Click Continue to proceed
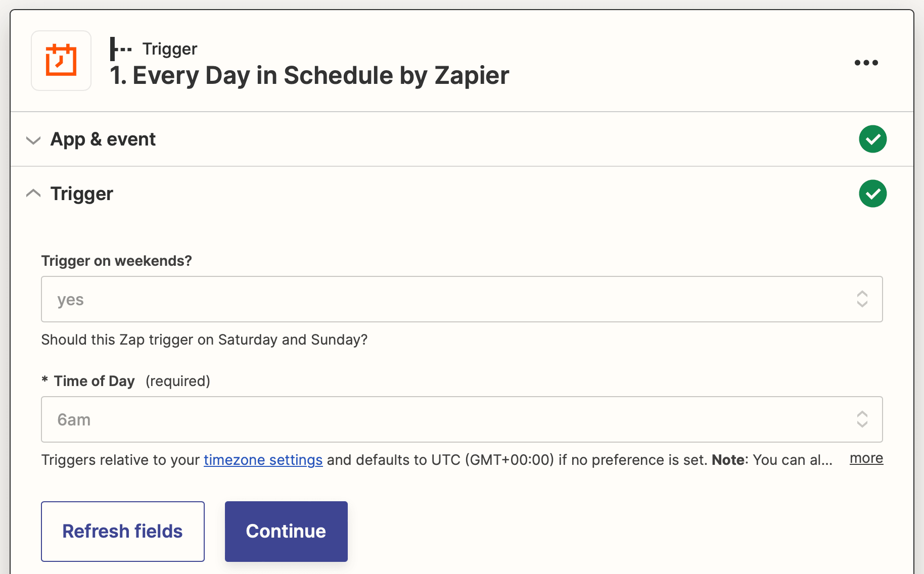 (286, 531)
